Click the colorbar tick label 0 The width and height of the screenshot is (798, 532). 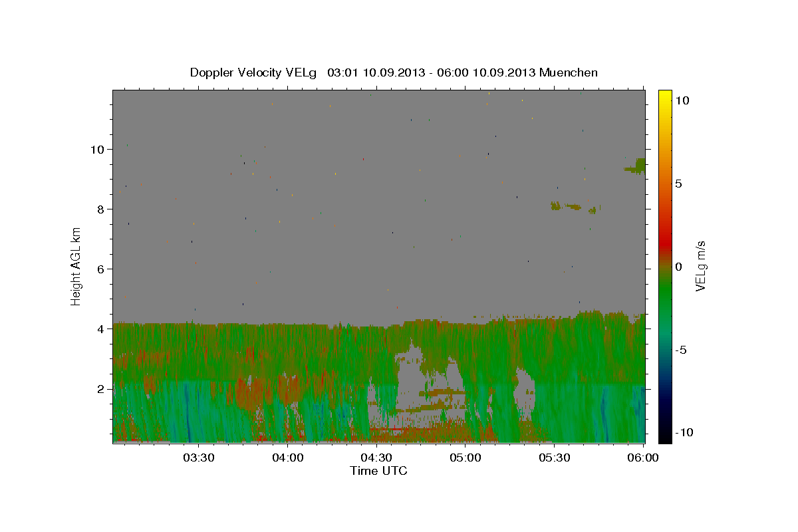[x=678, y=267]
